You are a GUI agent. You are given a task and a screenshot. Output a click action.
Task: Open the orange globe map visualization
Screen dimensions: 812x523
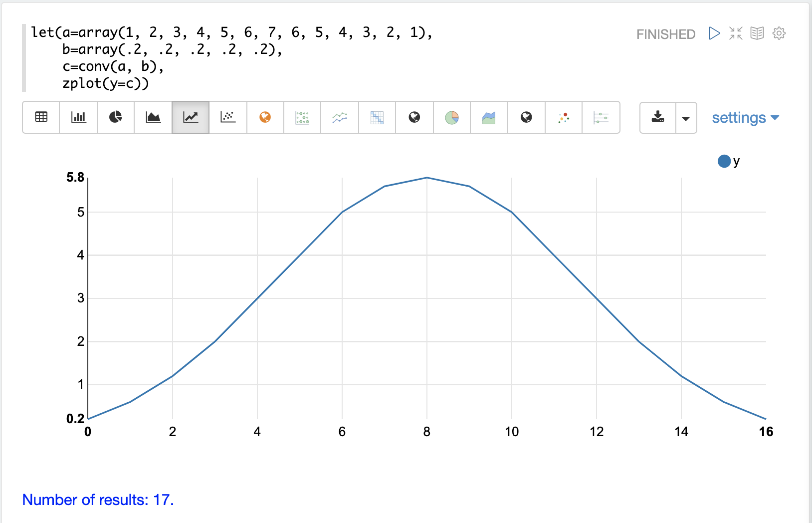point(265,117)
